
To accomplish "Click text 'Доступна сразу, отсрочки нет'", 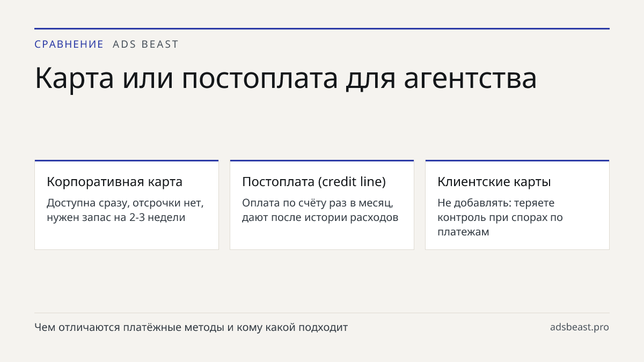I will (x=125, y=203).
